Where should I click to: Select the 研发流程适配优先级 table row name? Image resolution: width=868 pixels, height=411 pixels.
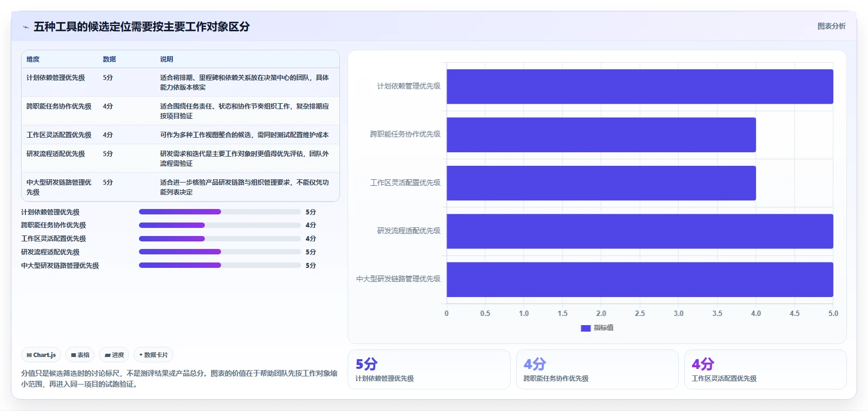[56, 154]
